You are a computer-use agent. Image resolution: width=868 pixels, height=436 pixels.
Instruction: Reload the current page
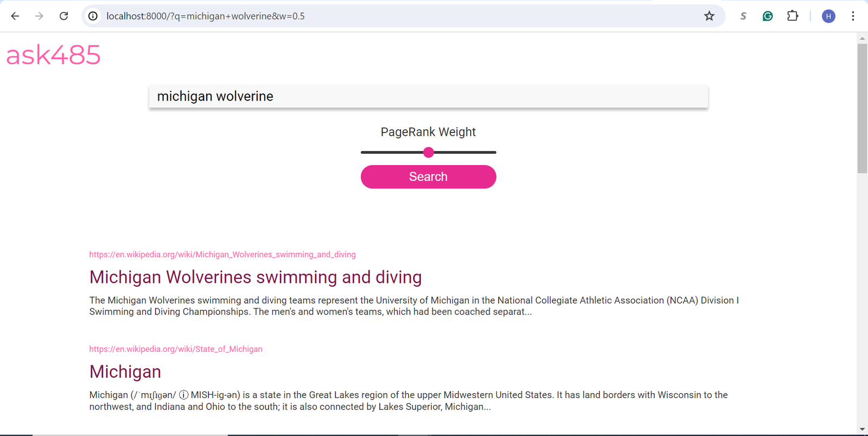pyautogui.click(x=63, y=16)
